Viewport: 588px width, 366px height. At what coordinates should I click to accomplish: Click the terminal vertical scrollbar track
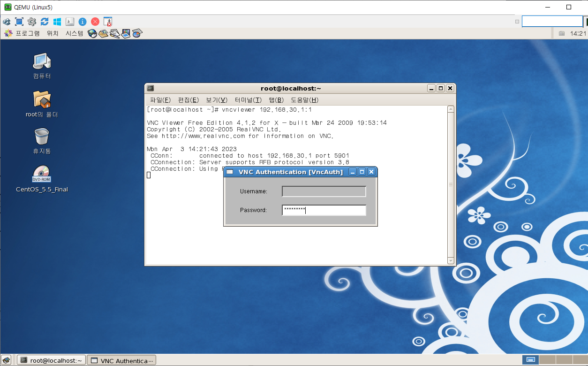pyautogui.click(x=451, y=185)
